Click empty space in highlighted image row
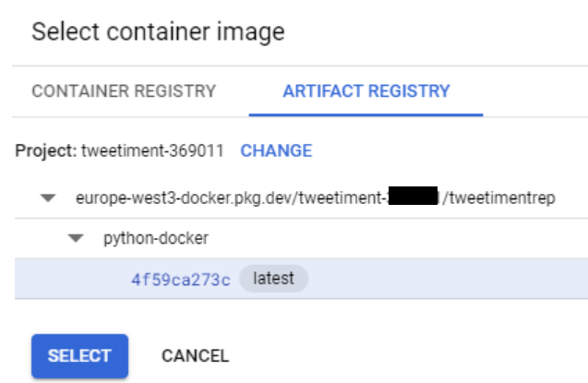 [x=443, y=279]
